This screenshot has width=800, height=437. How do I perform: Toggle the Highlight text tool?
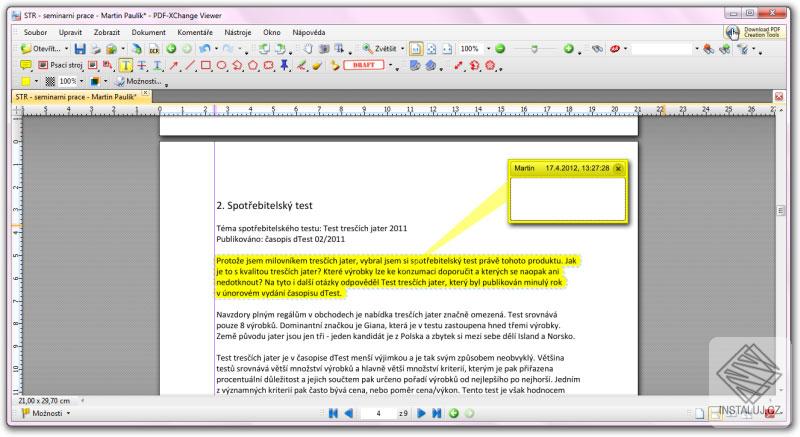pyautogui.click(x=126, y=65)
